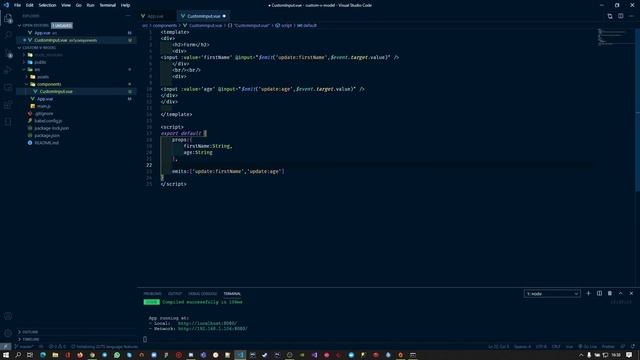Open the Explorer view in activity bar
The image size is (640, 360).
[8, 18]
